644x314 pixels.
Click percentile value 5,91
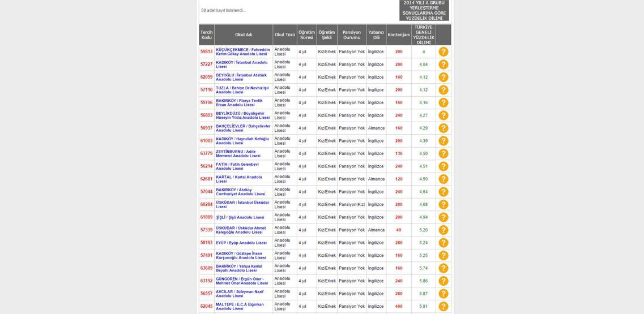424,306
